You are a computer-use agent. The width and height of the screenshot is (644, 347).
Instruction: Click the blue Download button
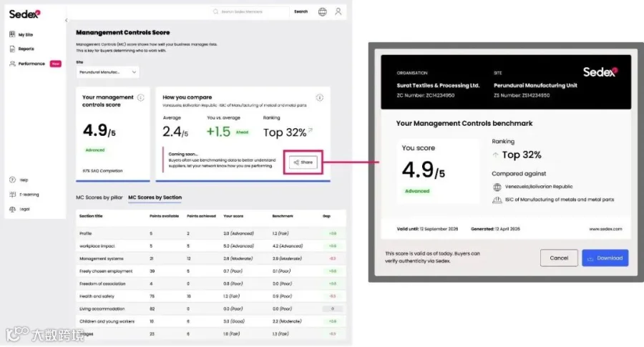click(x=605, y=258)
